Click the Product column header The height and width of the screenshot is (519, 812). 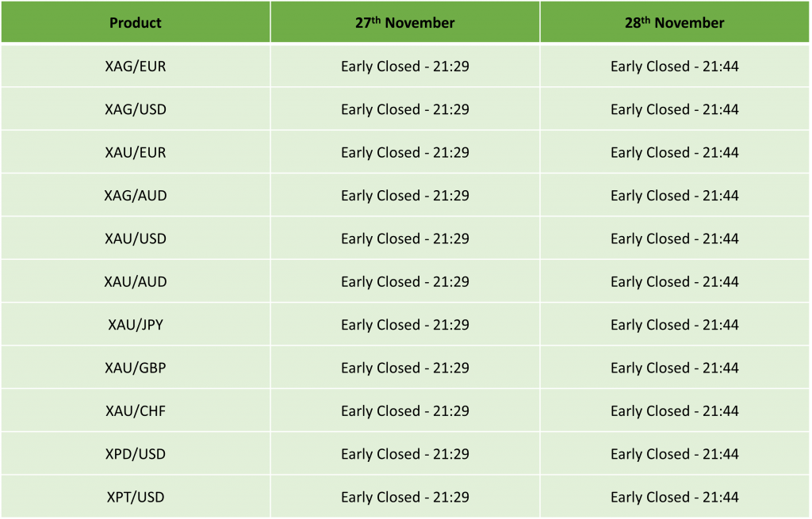136,22
